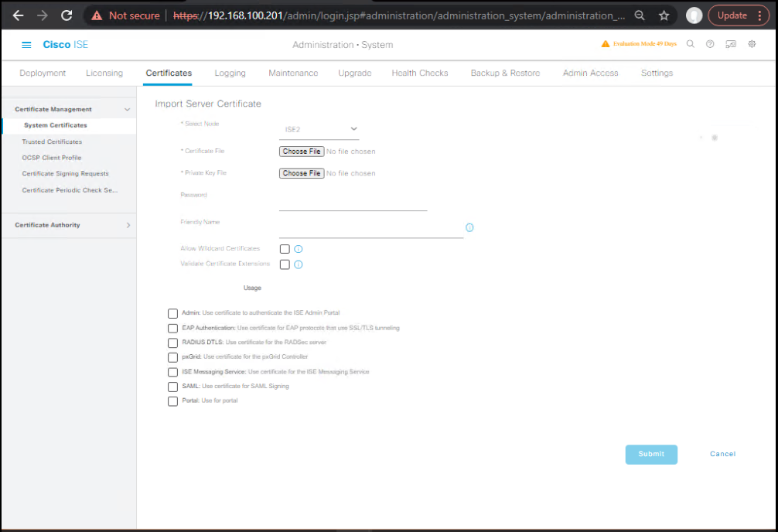Click the browser address bar URL
This screenshot has width=778, height=532.
click(x=399, y=15)
